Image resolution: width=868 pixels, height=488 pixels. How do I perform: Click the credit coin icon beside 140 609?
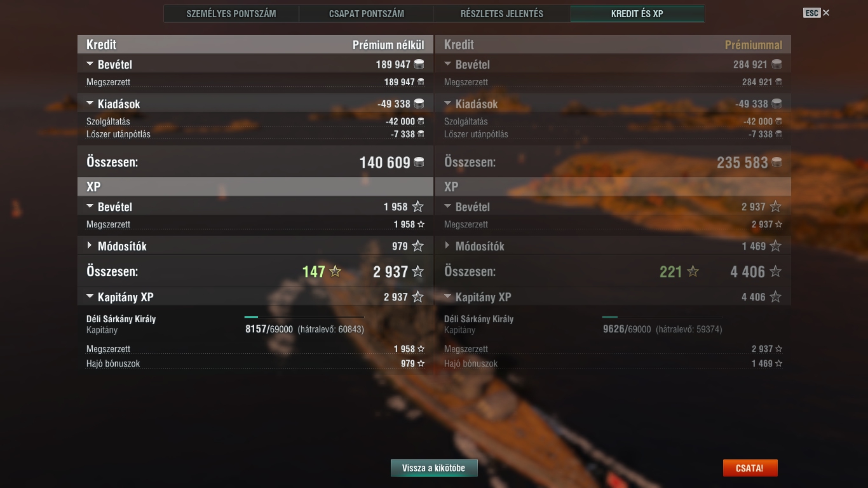pyautogui.click(x=419, y=163)
